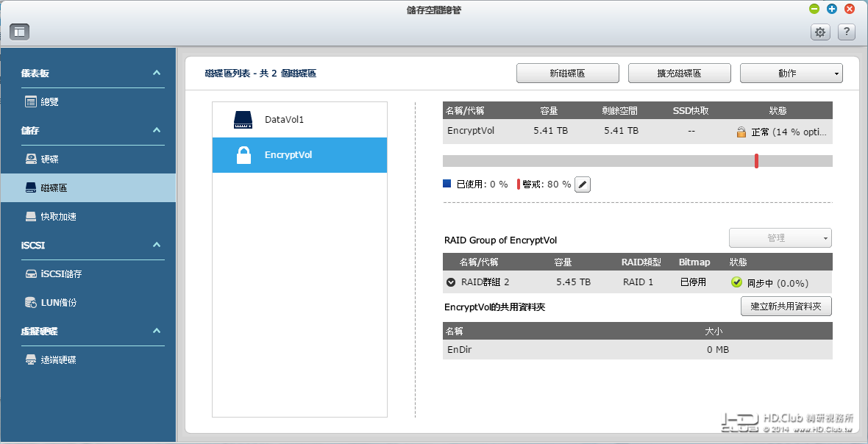
Task: Click the 已停用 Bitmap cell
Action: click(693, 282)
